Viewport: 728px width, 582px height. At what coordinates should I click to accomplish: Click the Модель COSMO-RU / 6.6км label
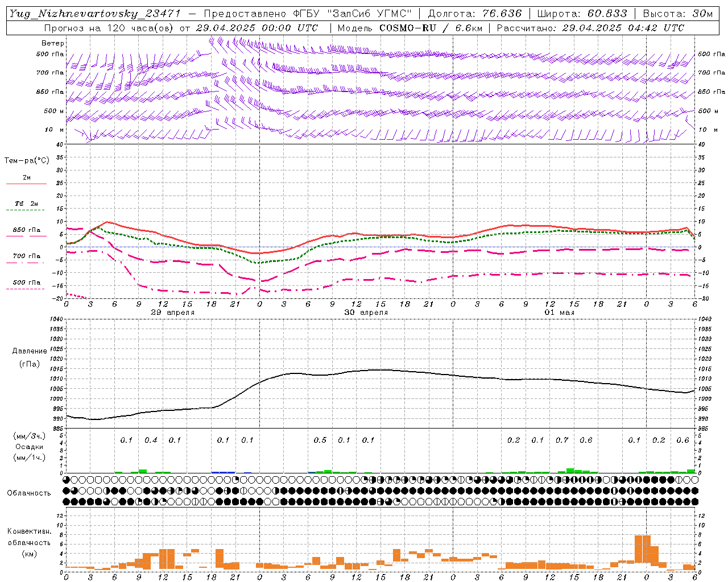(x=410, y=28)
